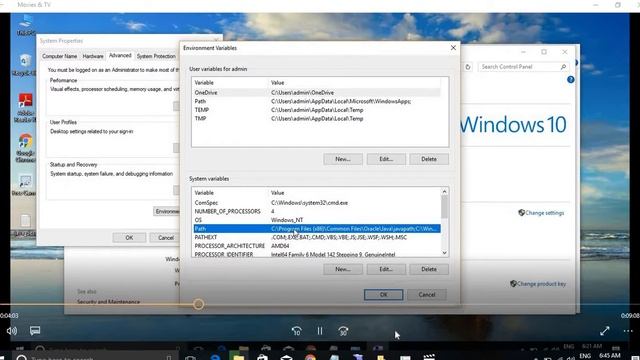Click Edit under User variables for admin

point(386,159)
